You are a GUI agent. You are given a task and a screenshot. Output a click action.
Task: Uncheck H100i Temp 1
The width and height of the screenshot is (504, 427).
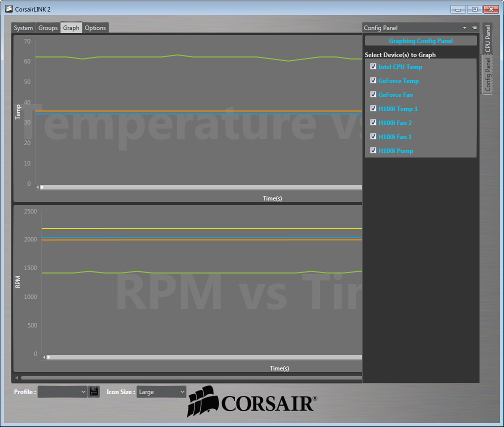[x=373, y=108]
